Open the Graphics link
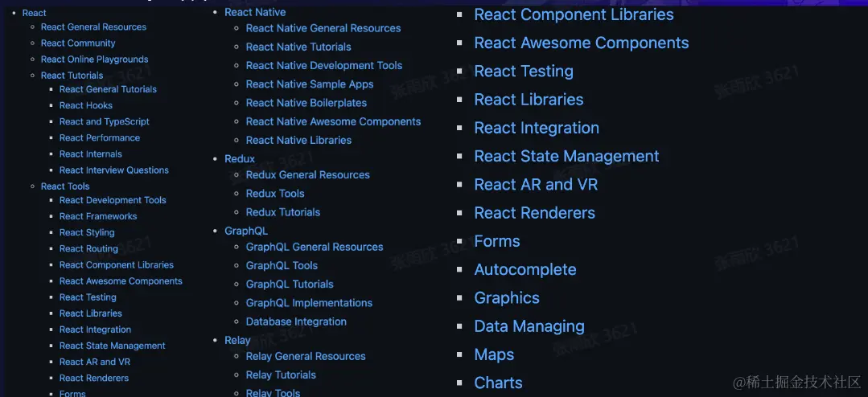This screenshot has width=868, height=397. point(507,298)
